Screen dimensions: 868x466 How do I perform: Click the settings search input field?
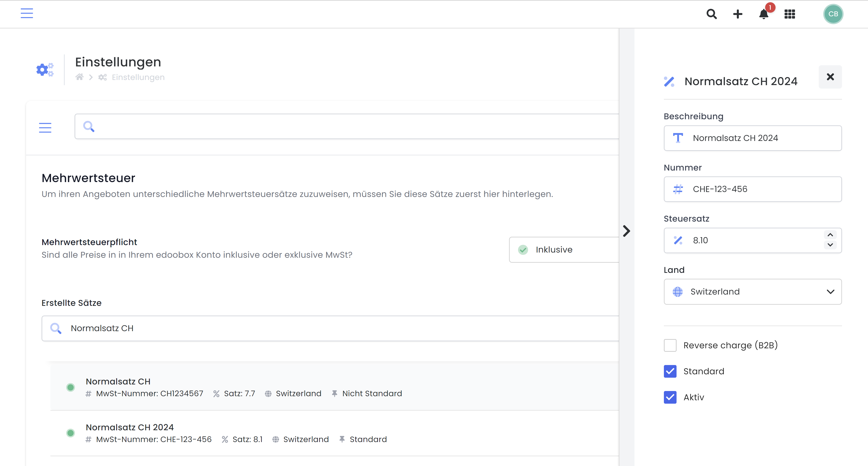(x=347, y=126)
